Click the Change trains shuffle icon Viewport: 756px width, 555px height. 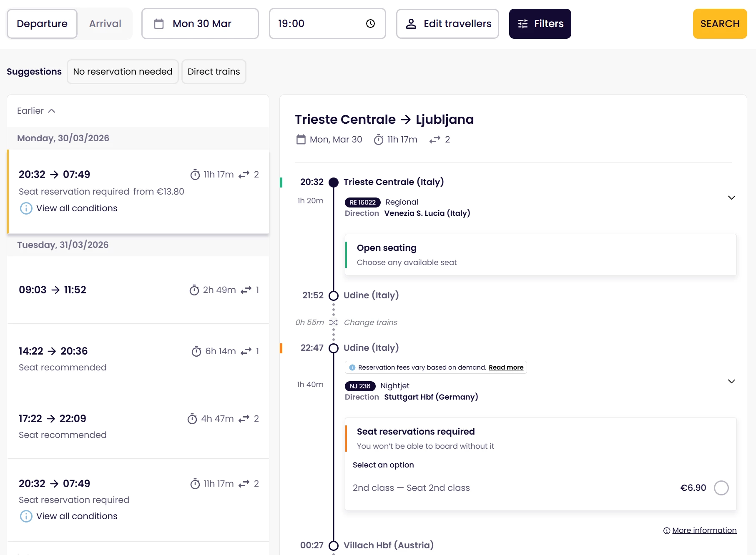pos(333,322)
